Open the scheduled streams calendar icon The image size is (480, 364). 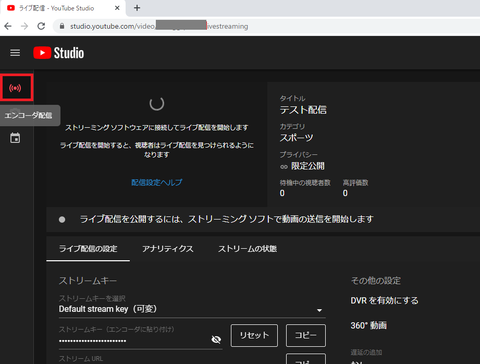[15, 138]
